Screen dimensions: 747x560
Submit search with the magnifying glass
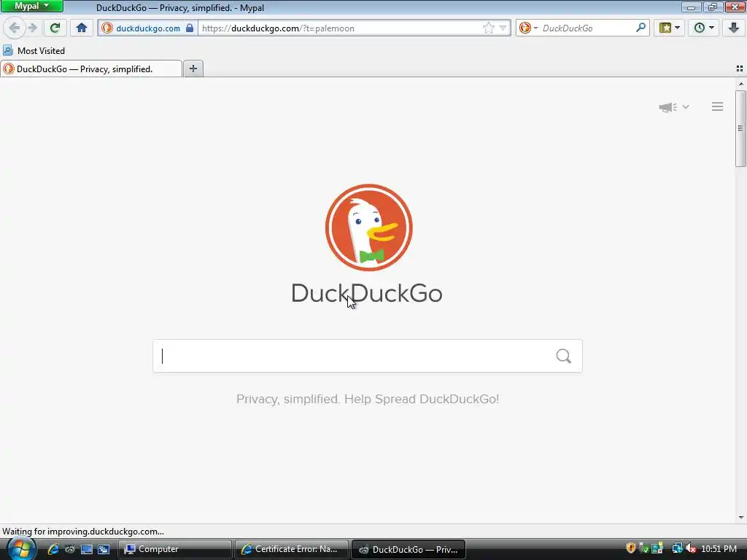pyautogui.click(x=564, y=356)
